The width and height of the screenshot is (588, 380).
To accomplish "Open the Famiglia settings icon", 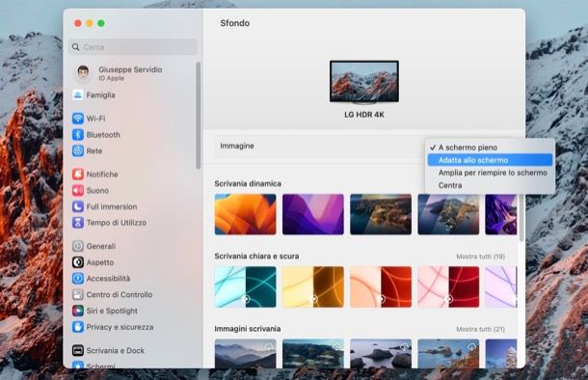I will 78,95.
